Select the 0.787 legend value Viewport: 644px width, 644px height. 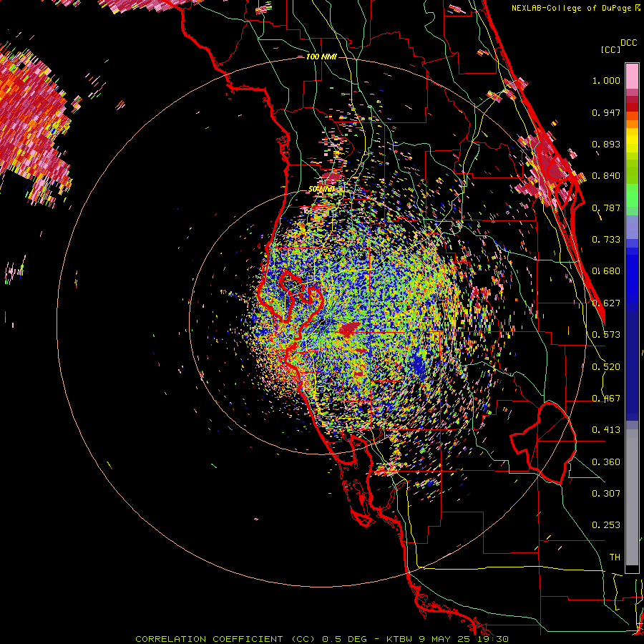606,208
